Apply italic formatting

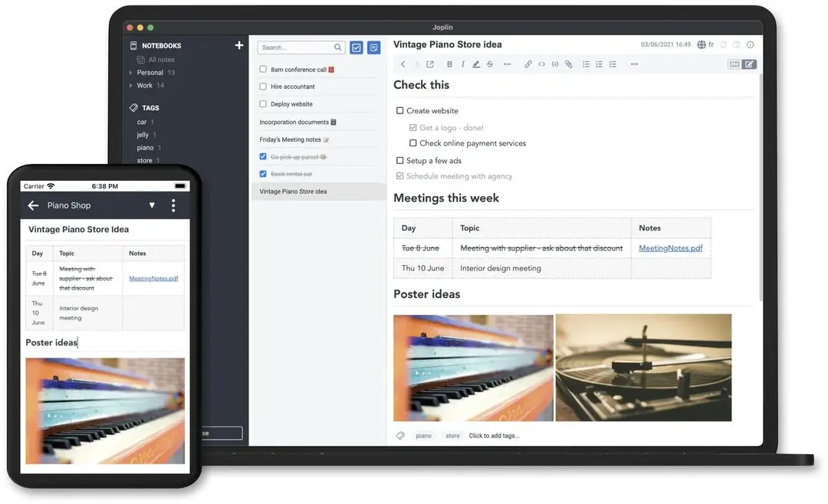pos(462,64)
